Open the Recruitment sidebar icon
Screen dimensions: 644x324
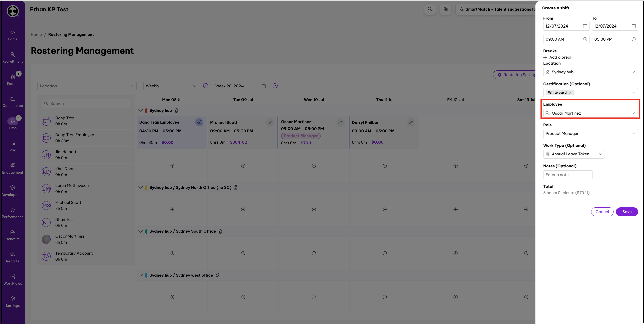coord(13,55)
